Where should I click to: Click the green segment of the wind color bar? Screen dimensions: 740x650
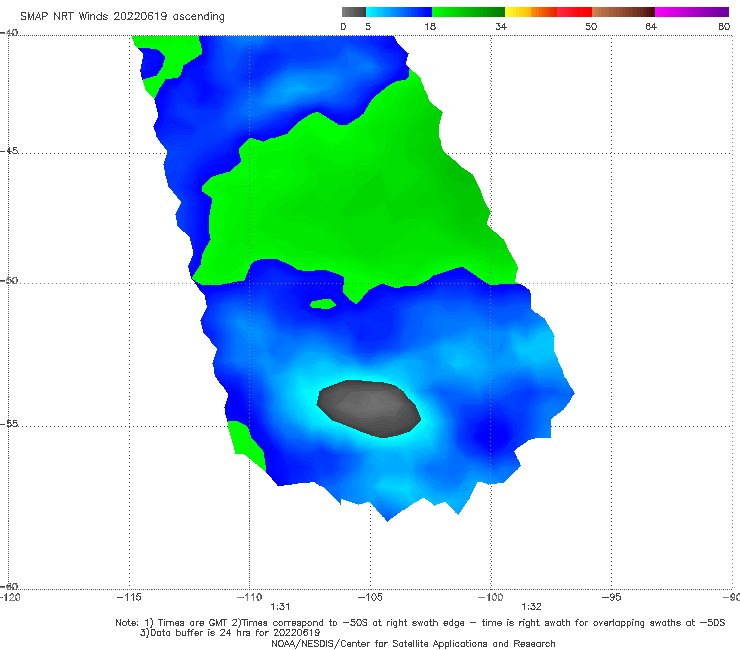pyautogui.click(x=468, y=12)
